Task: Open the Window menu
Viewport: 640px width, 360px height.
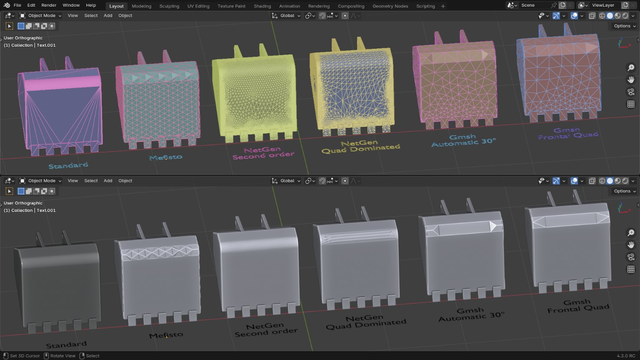Action: point(71,5)
